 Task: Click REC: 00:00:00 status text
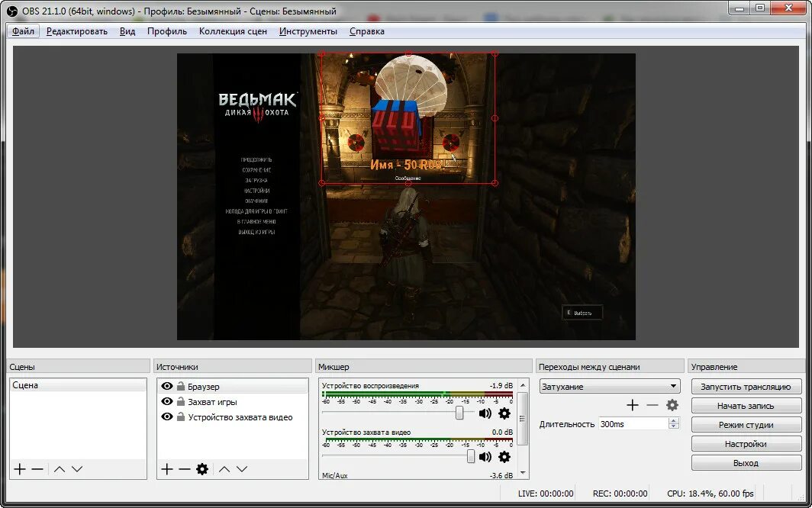tap(620, 494)
